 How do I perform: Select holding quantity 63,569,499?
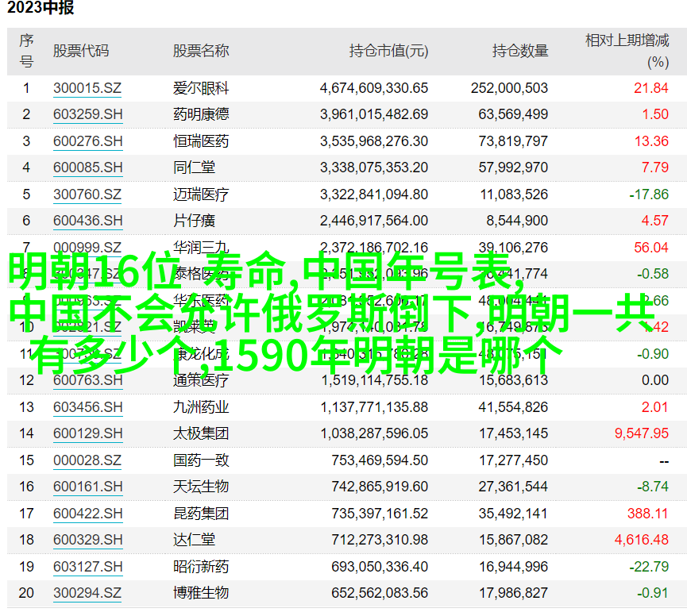tap(513, 115)
